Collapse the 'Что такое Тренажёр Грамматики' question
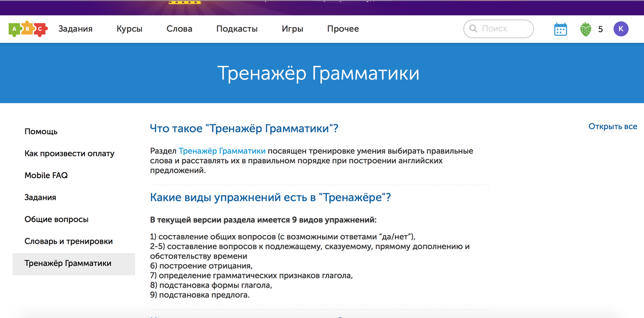644x318 pixels. (244, 129)
